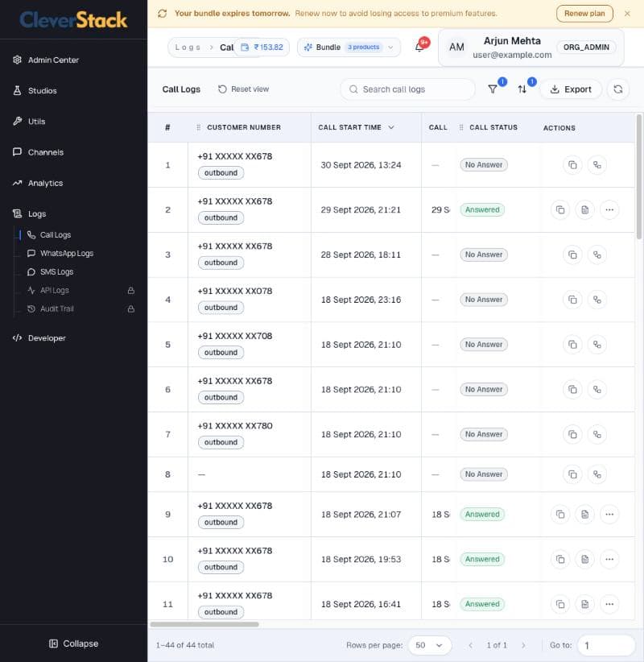
Task: Click the drag handle of Call Status column
Action: pos(460,127)
